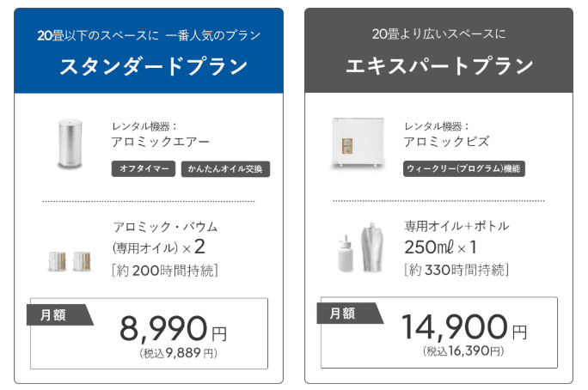This screenshot has width=588, height=390.
Task: Click the アロミックエアー device name
Action: [160, 142]
